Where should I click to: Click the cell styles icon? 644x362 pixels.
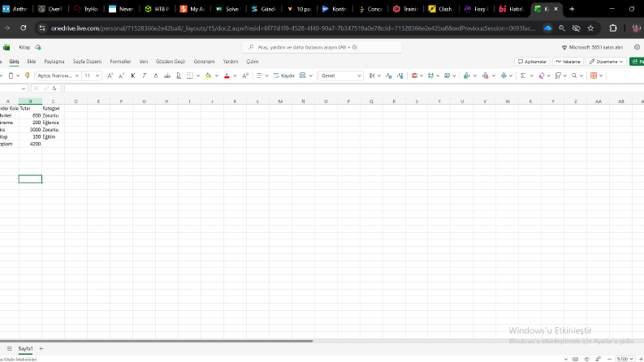tap(447, 75)
